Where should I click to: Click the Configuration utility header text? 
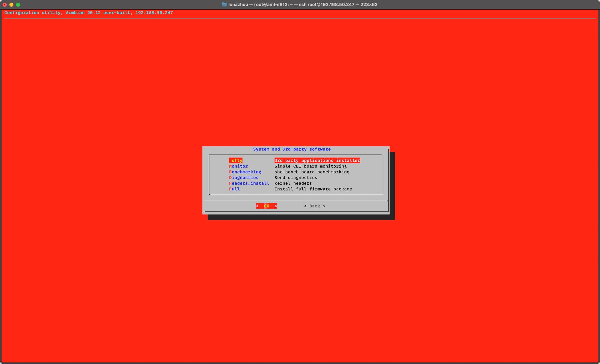click(x=88, y=13)
